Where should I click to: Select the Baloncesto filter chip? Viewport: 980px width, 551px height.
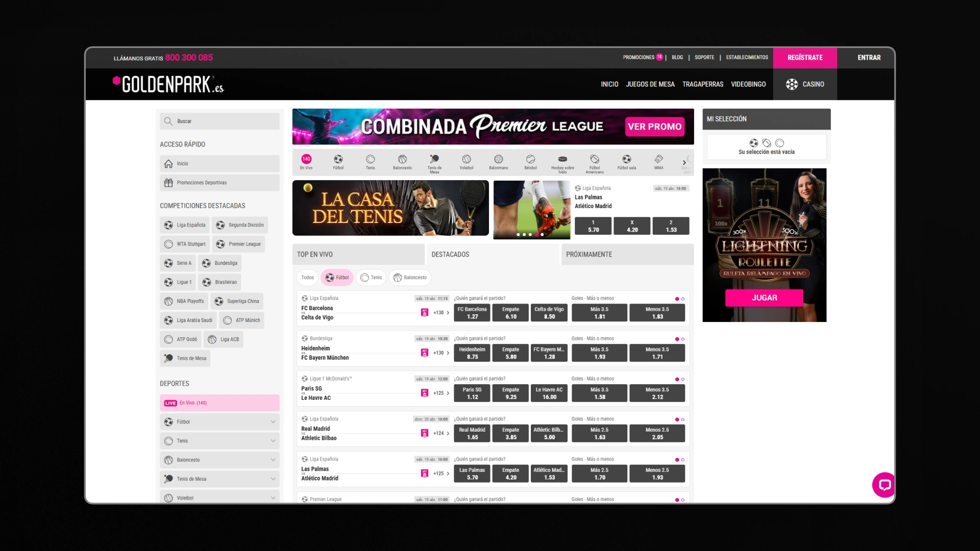[x=410, y=278]
